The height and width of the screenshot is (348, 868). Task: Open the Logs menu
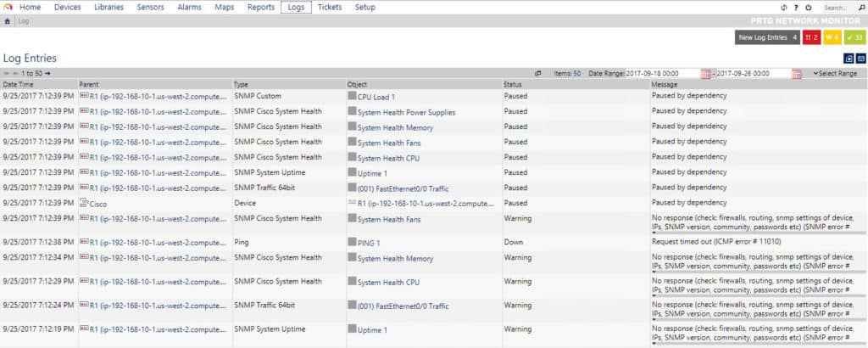click(296, 7)
